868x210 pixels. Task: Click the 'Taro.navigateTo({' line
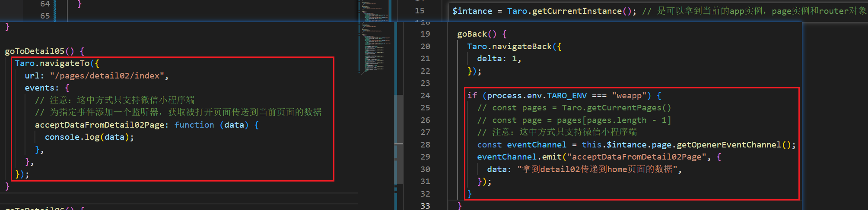tap(57, 63)
